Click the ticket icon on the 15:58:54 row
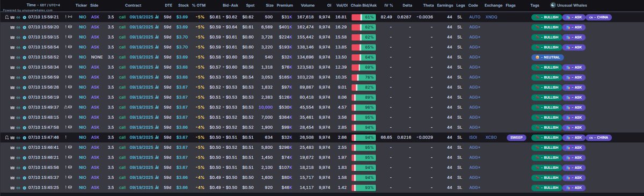 coord(12,47)
